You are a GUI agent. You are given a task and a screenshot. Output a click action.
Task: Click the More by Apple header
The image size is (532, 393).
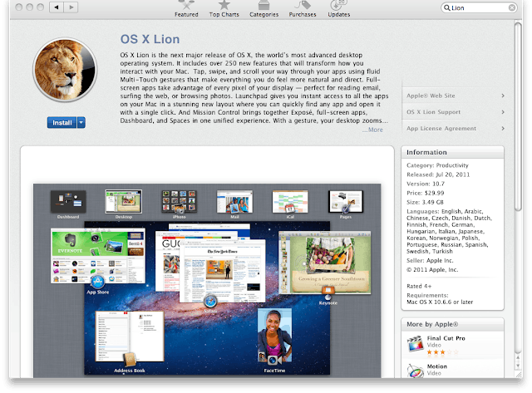[452, 324]
